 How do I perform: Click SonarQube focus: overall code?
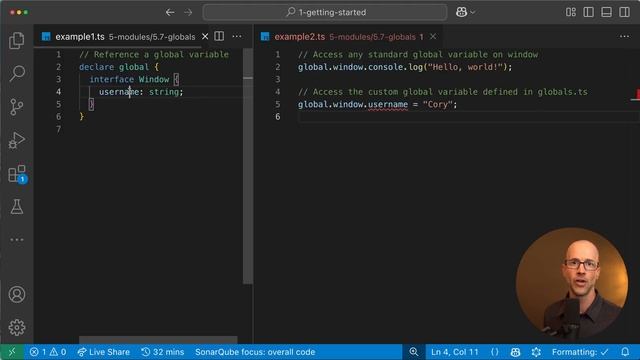(255, 352)
